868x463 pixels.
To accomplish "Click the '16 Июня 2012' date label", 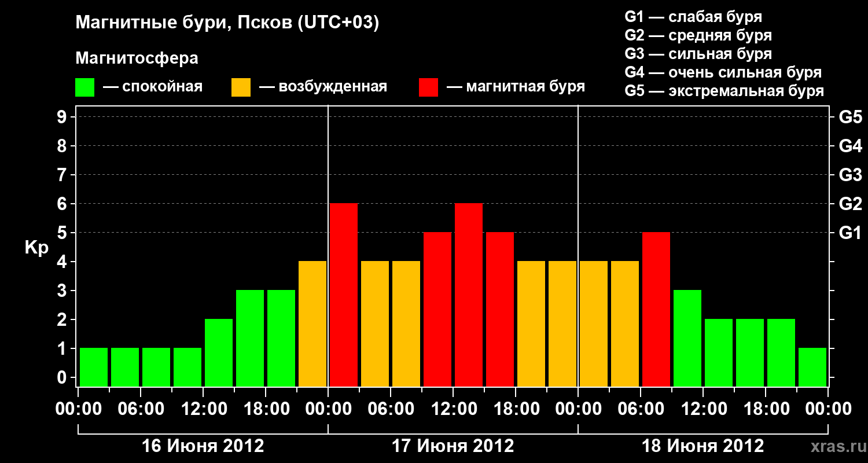I will (203, 446).
